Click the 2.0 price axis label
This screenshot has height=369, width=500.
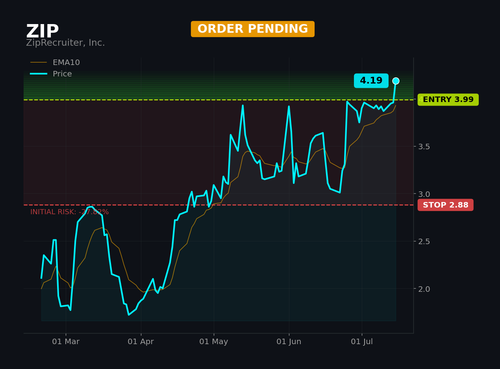424,289
